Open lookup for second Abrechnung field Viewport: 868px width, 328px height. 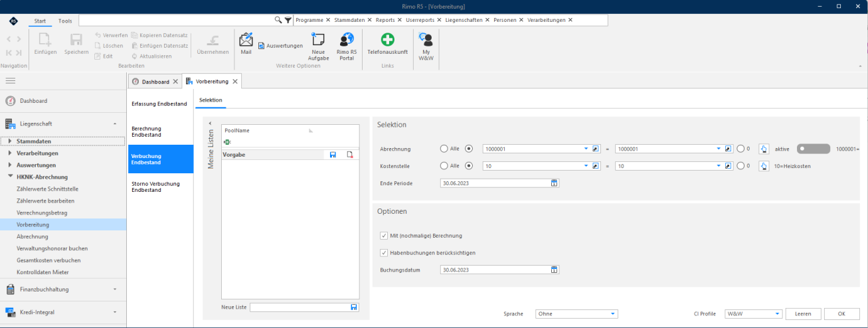tap(729, 149)
